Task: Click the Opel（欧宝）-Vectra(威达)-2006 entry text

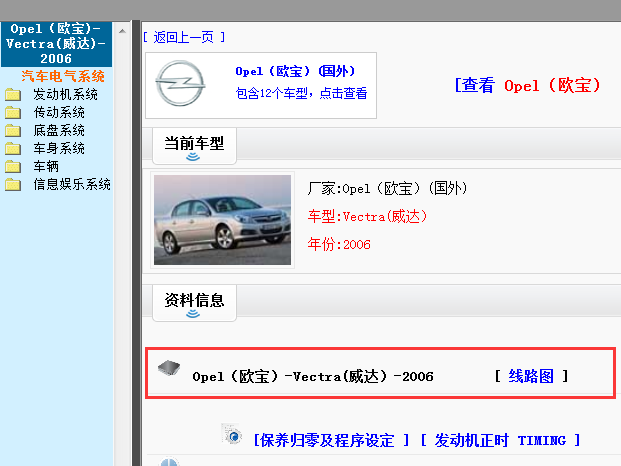Action: point(313,376)
